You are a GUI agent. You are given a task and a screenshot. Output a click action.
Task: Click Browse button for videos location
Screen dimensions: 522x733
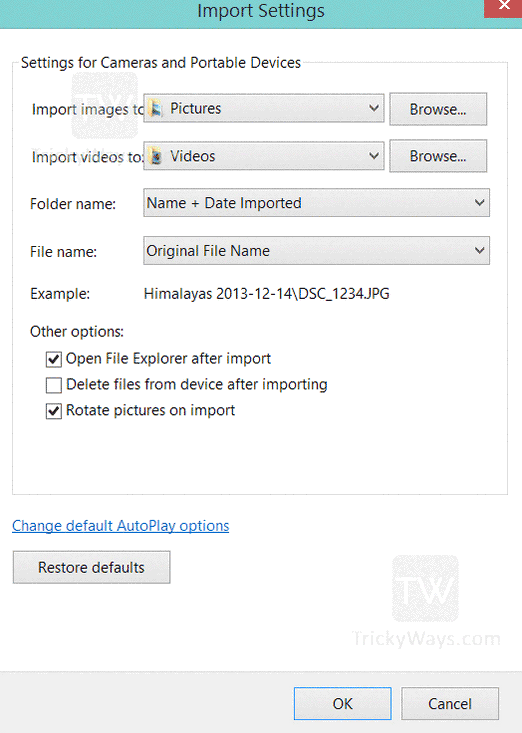pos(438,156)
